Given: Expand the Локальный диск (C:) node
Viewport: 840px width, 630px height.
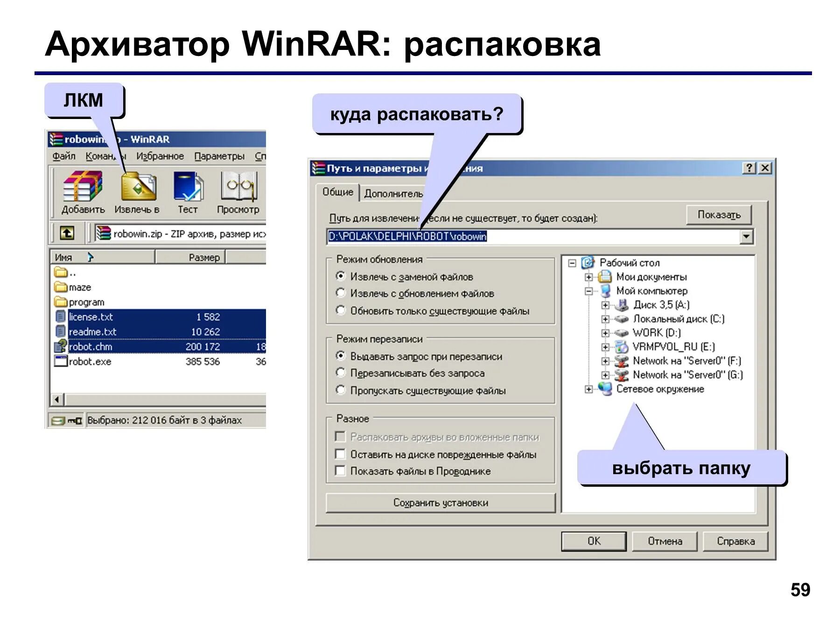Looking at the screenshot, I should pyautogui.click(x=605, y=319).
